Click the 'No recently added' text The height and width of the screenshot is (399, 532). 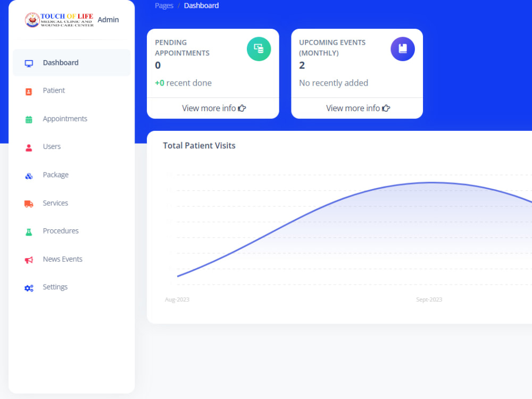[x=334, y=83]
